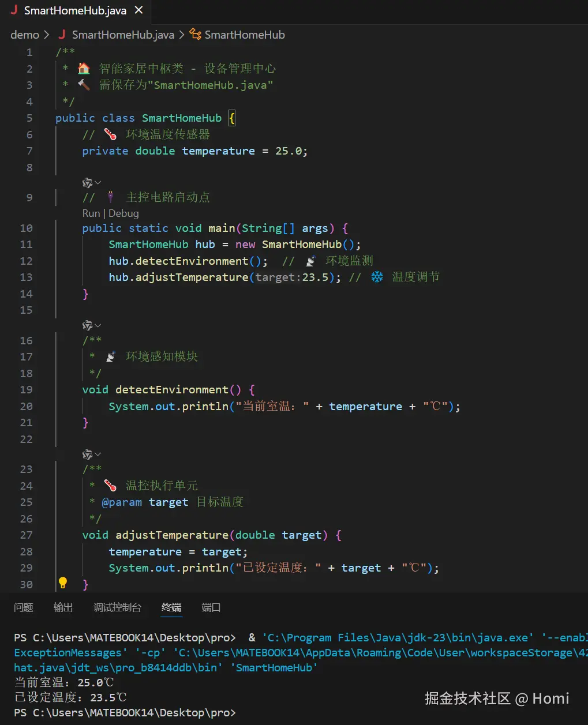The width and height of the screenshot is (588, 725).
Task: Click line number 27 in the gutter
Action: click(x=27, y=535)
